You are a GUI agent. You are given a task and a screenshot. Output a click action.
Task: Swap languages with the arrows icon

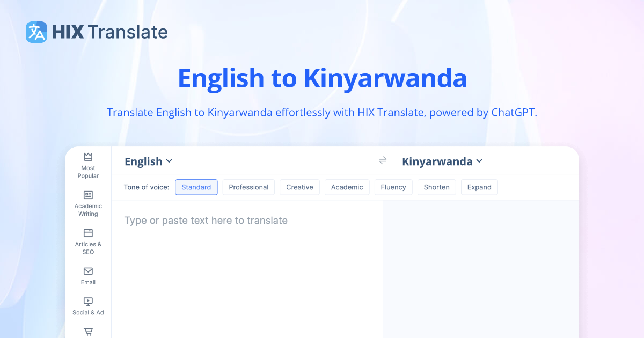coord(383,161)
